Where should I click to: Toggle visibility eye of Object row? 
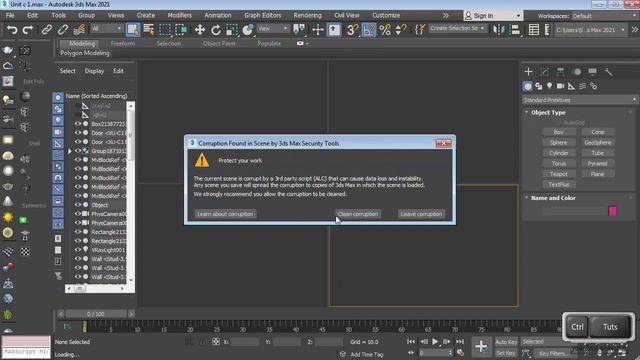coord(78,204)
